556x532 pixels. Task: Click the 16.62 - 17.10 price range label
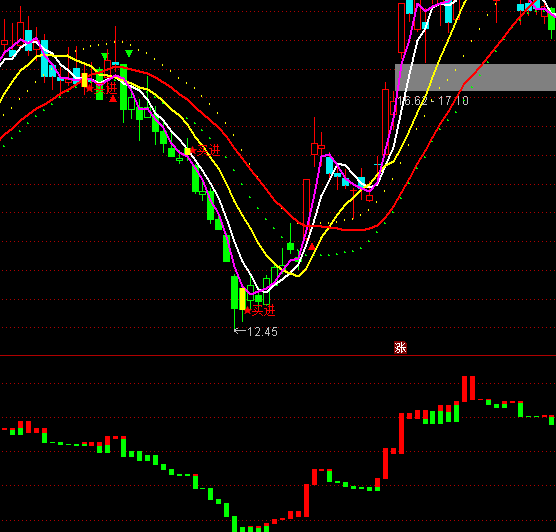coord(433,101)
